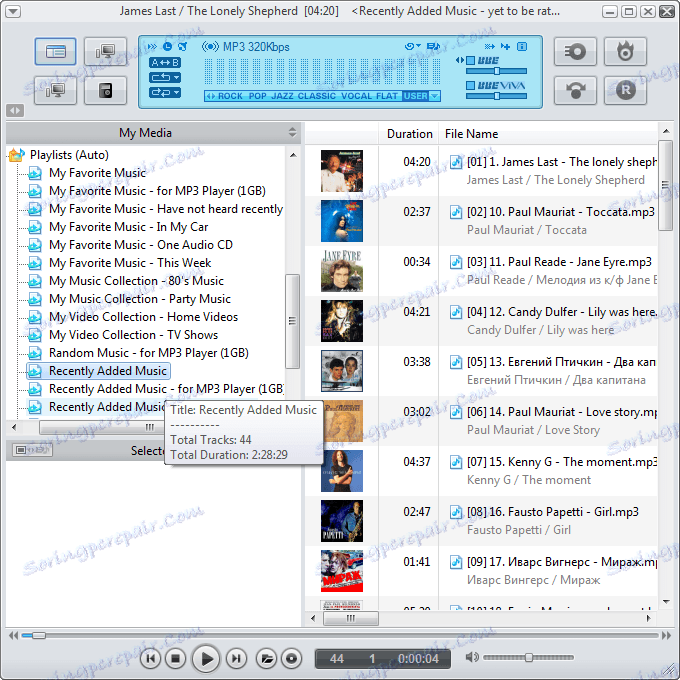Viewport: 680px width, 680px height.
Task: Click the MP3 320Kbps surround sound icon
Action: [210, 46]
